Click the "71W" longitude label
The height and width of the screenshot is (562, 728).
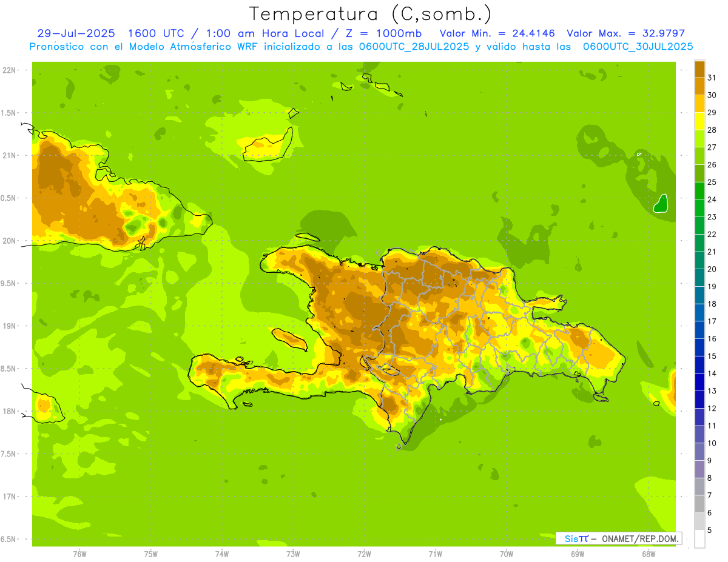coord(435,554)
